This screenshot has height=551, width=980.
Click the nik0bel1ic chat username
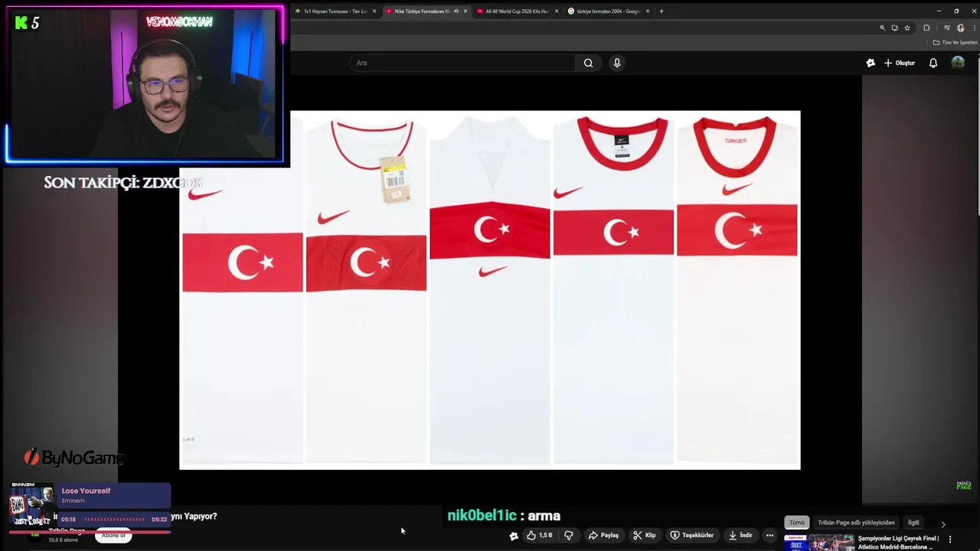(482, 516)
